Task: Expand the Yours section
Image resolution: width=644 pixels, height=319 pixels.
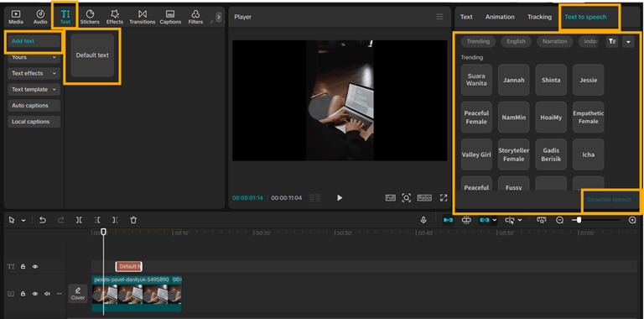Action: point(34,57)
